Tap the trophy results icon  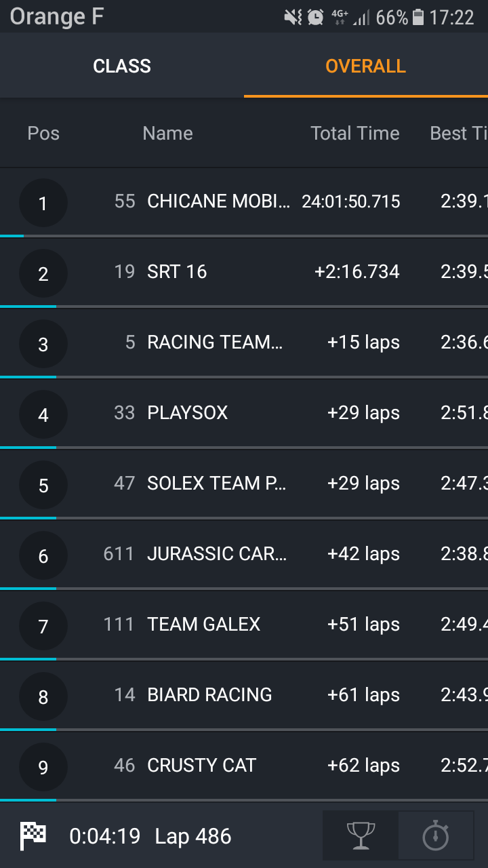(x=361, y=835)
